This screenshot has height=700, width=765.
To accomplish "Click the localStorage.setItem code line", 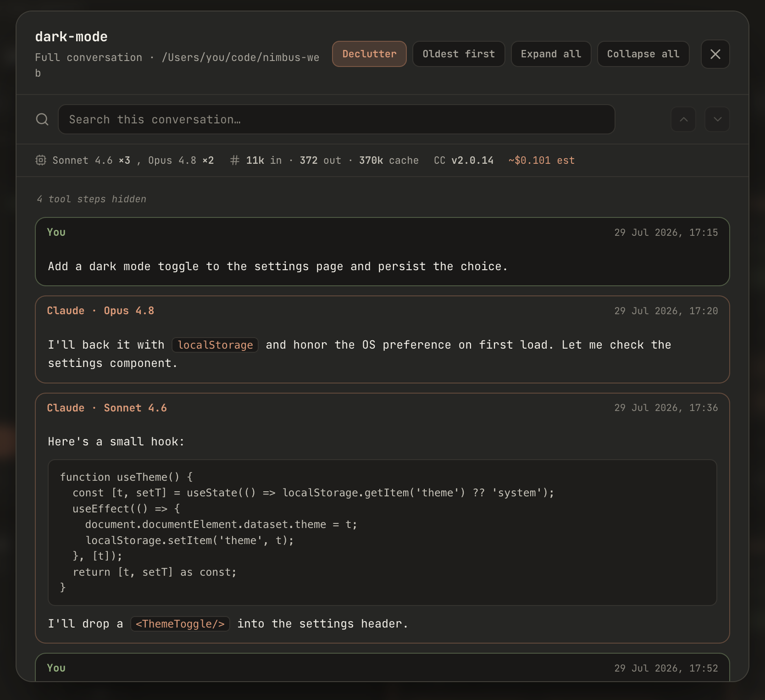I will [189, 540].
